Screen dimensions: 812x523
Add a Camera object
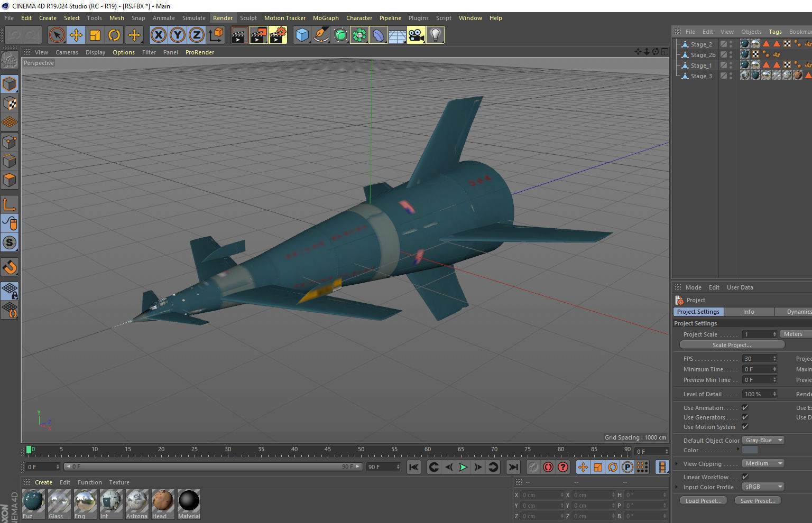pos(416,35)
